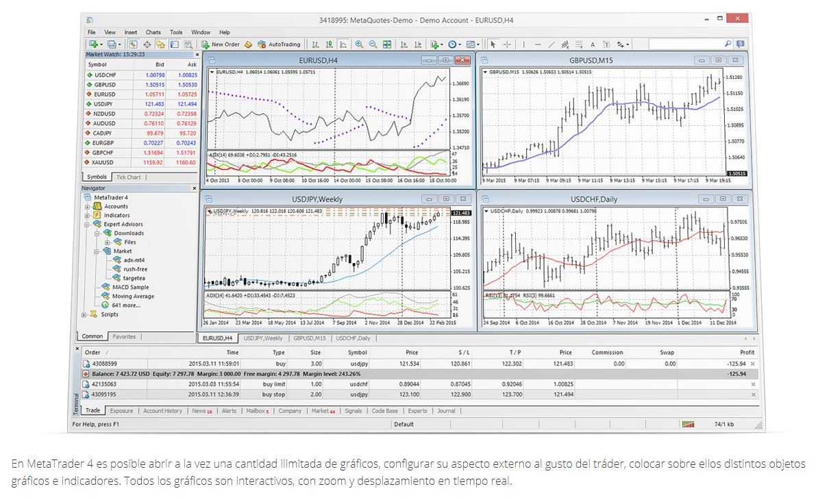The image size is (818, 504).
Task: Toggle the AutoTrading button
Action: 279,45
